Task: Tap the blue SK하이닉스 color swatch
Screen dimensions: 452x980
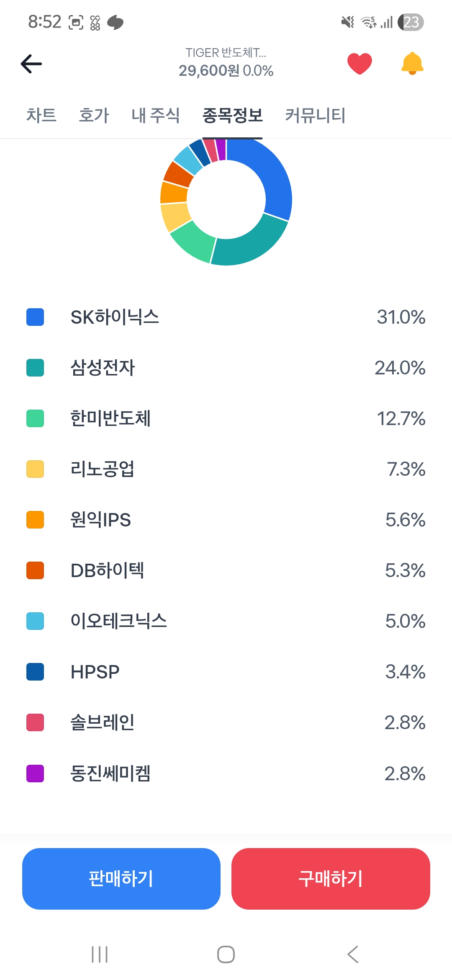Action: coord(35,317)
